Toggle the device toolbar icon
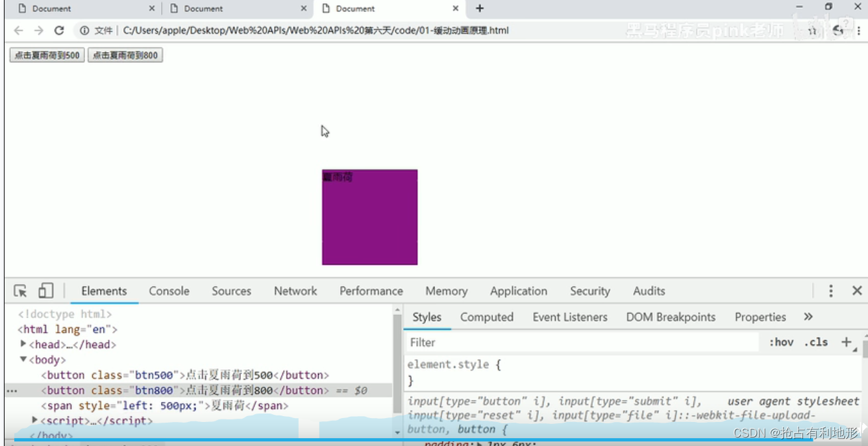The image size is (868, 446). pos(45,290)
